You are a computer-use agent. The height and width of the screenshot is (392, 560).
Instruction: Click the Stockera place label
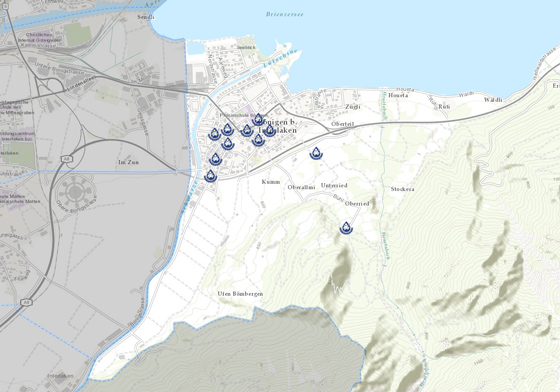[x=402, y=189]
